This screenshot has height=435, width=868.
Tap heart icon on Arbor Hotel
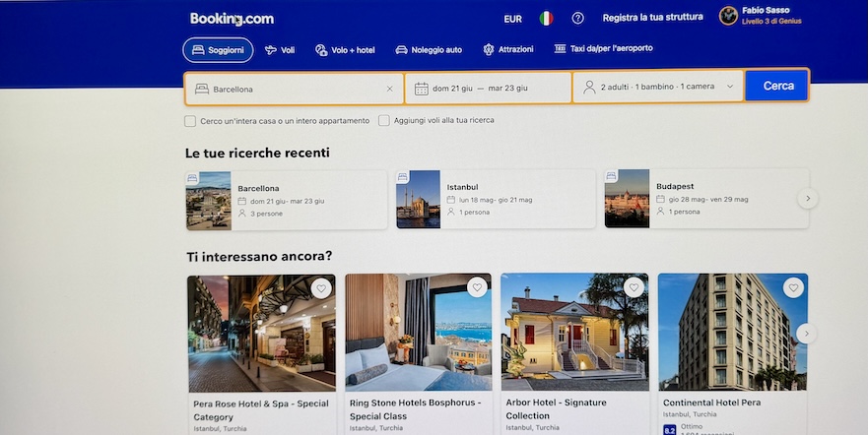634,286
